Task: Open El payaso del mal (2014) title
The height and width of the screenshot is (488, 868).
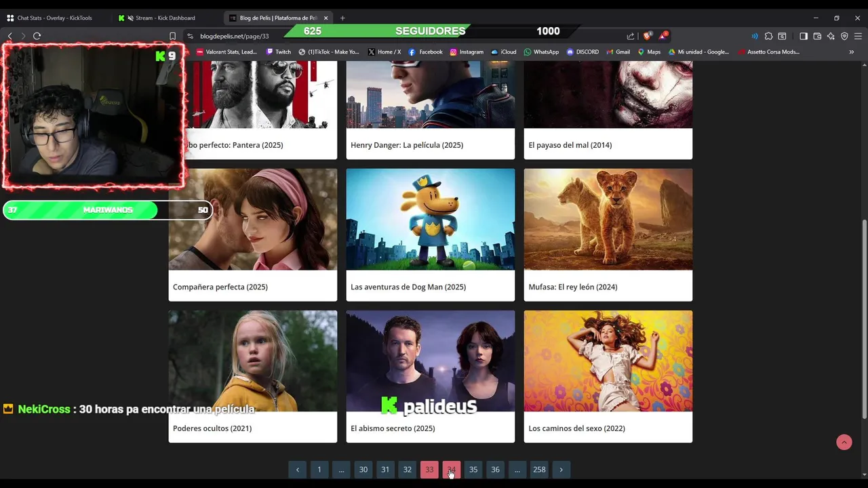Action: pos(570,145)
